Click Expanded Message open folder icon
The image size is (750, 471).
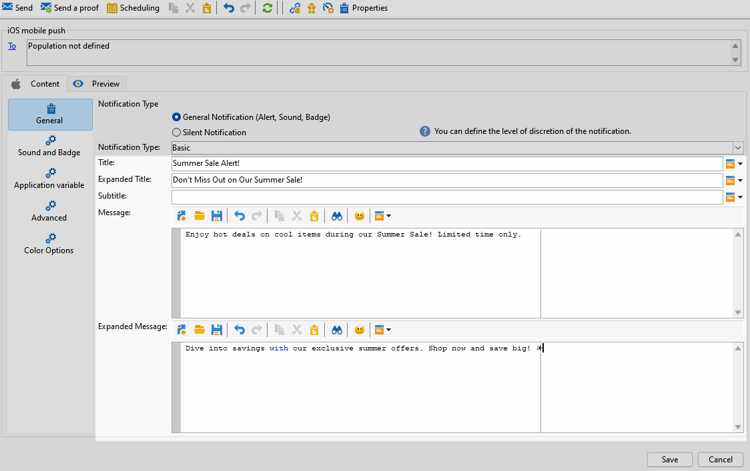pyautogui.click(x=199, y=330)
